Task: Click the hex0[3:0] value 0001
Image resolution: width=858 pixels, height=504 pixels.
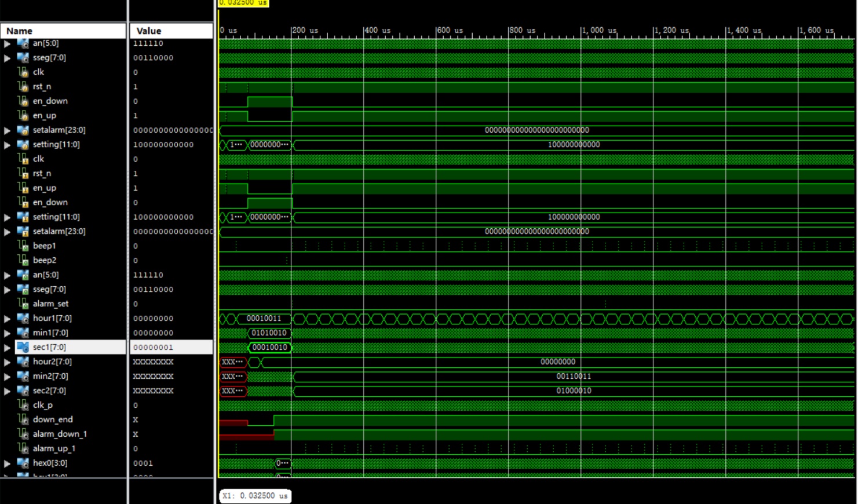Action: pyautogui.click(x=143, y=463)
